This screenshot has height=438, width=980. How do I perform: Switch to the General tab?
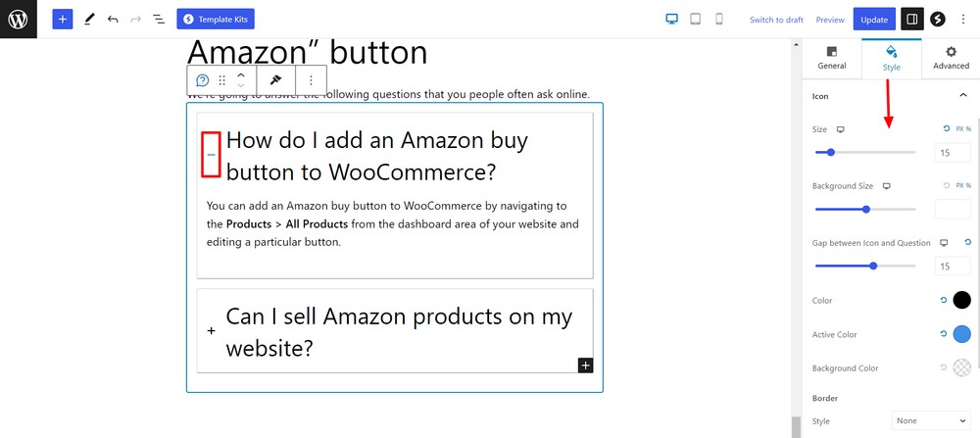[831, 58]
